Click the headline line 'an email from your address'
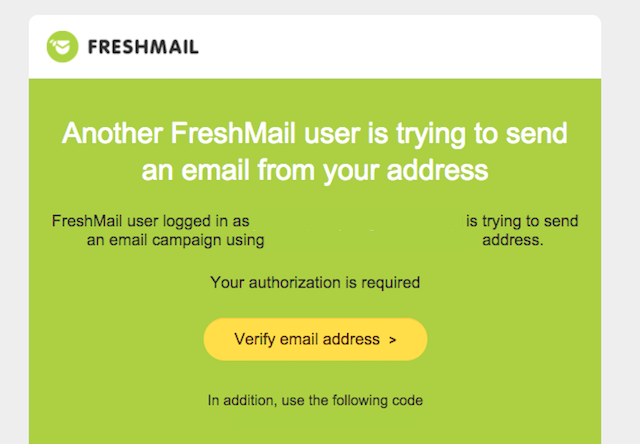Viewport: 640px width, 444px height. 315,171
